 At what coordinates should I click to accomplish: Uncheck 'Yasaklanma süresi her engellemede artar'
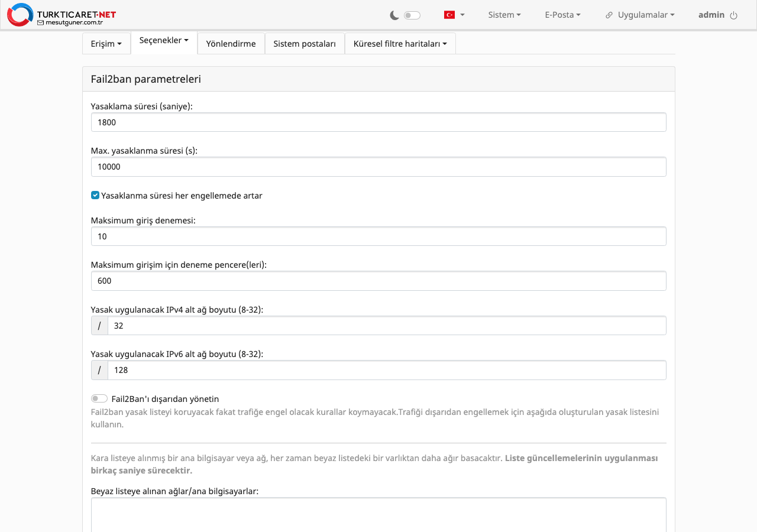coord(95,195)
